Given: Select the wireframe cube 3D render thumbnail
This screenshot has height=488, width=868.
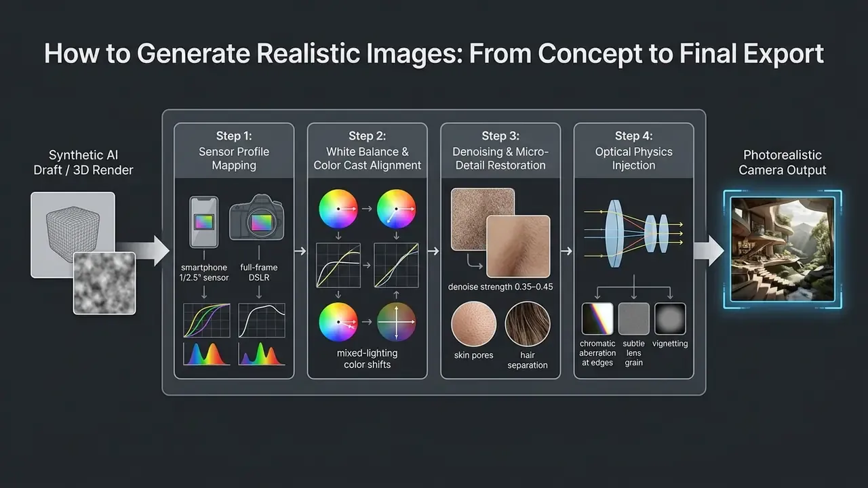Looking at the screenshot, I should (73, 235).
